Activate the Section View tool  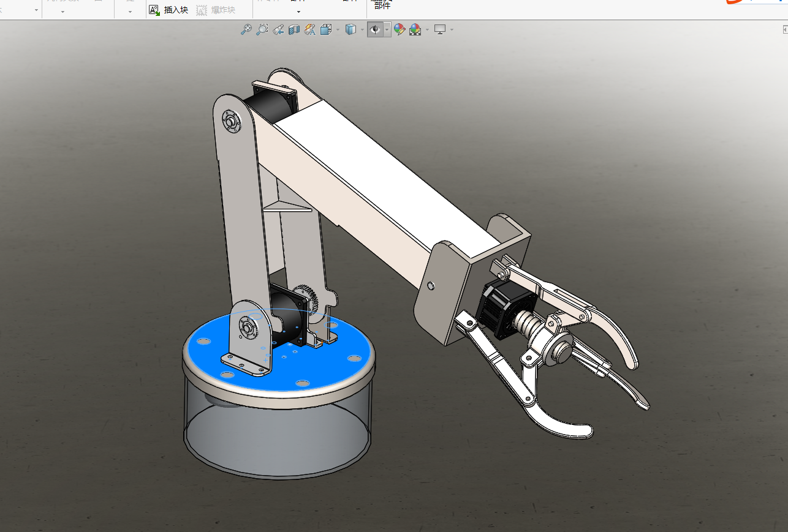click(294, 29)
